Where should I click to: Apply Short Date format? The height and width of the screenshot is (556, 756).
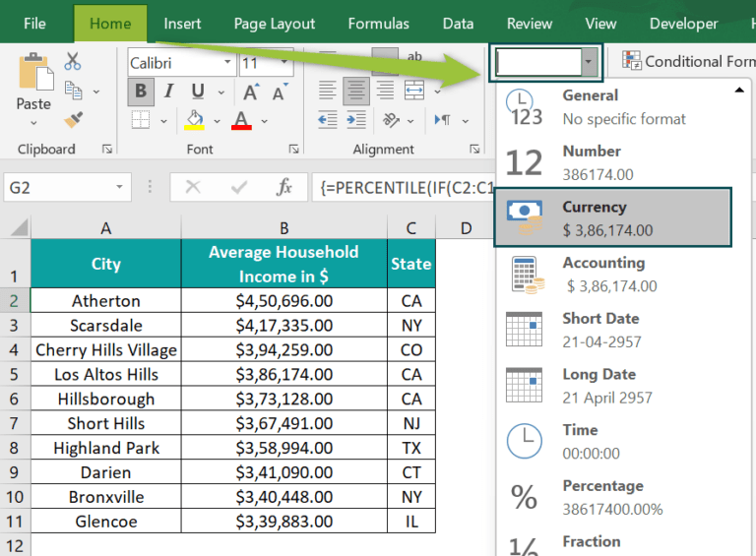(613, 330)
